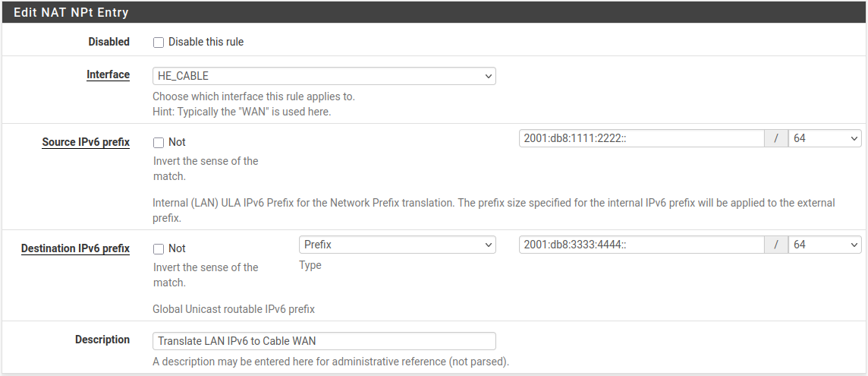Click the "Not" label text in the destination row
The height and width of the screenshot is (376, 868).
177,248
